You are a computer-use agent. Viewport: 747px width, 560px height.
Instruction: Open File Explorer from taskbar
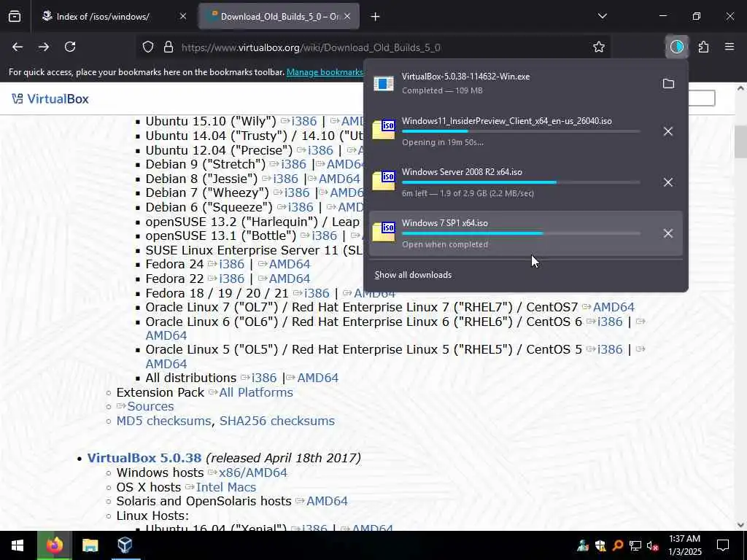point(90,545)
